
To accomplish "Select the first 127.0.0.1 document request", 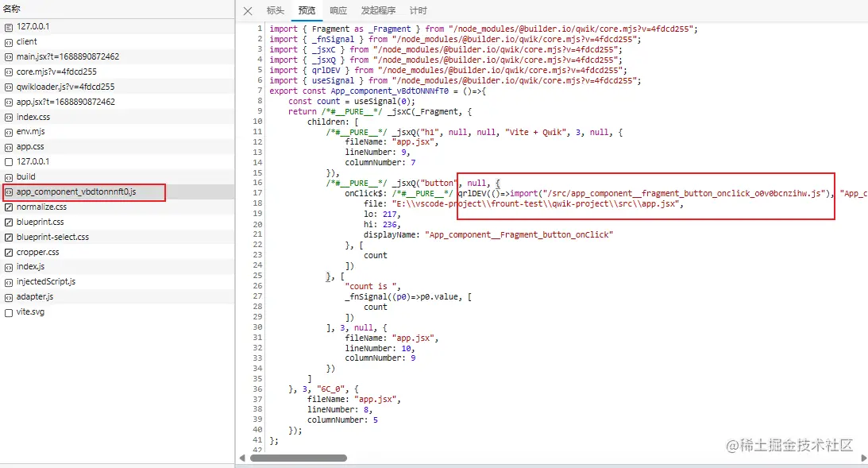I will pos(117,26).
